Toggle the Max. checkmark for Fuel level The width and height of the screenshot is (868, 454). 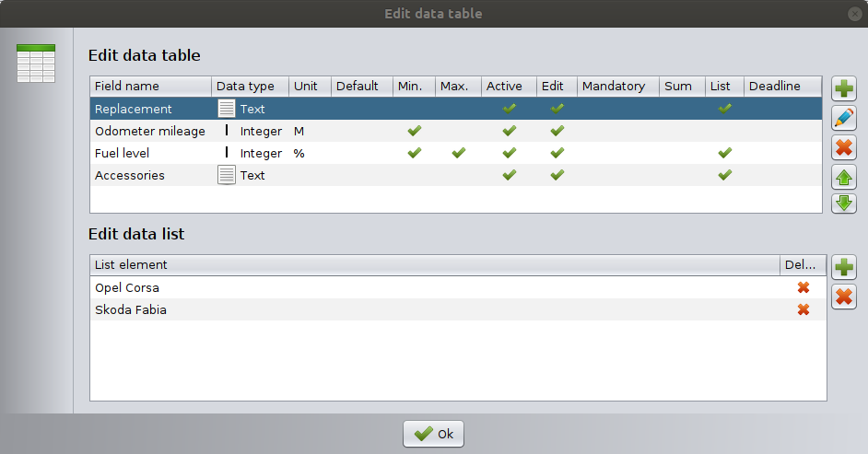click(x=458, y=153)
